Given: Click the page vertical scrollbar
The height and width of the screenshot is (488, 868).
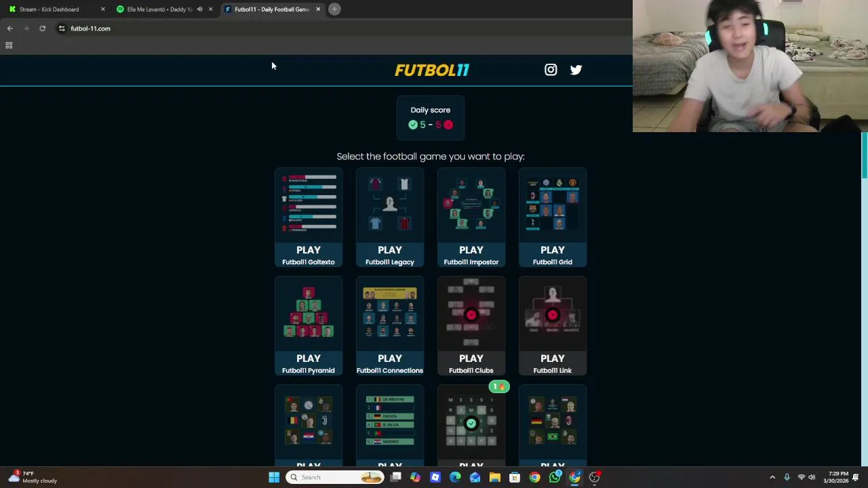Looking at the screenshot, I should coord(864,156).
